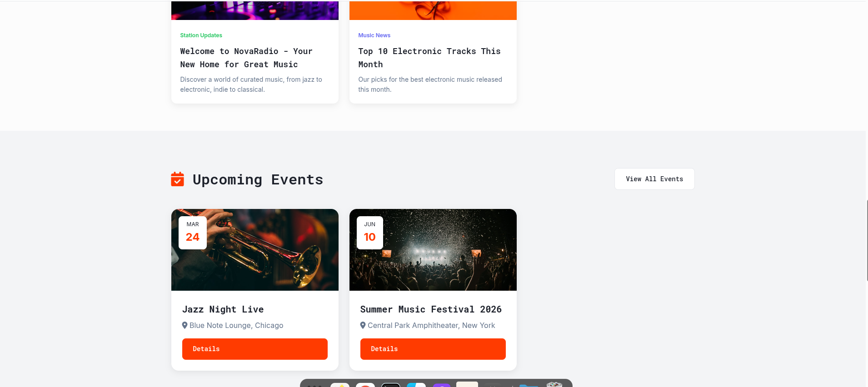This screenshot has width=868, height=387.
Task: Click the Music News category label
Action: pos(374,35)
